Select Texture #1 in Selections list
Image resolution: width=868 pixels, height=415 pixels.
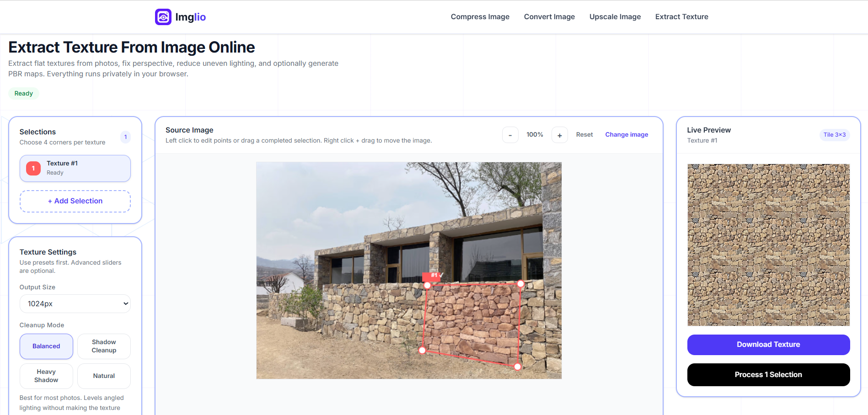(x=75, y=168)
